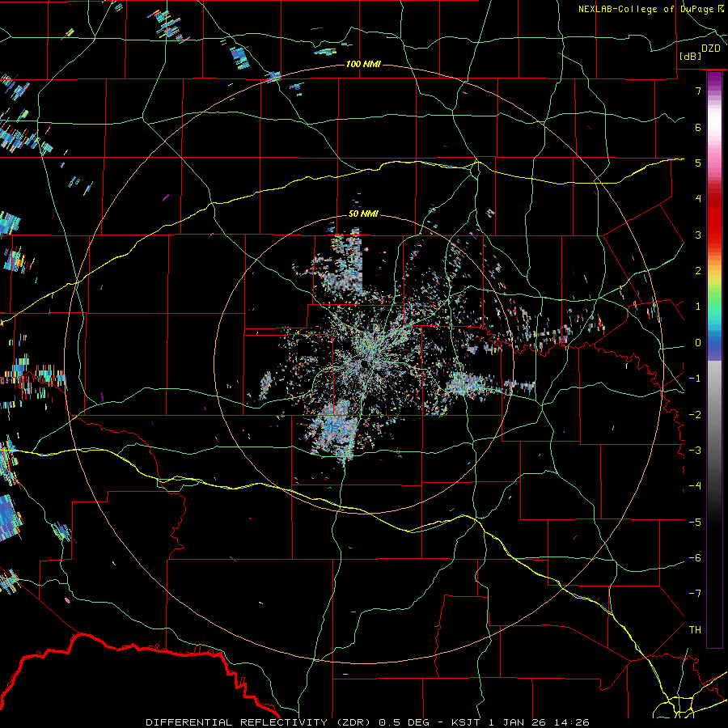This screenshot has height=728, width=728.
Task: Click the '-6' value on the ZDR scale
Action: [x=695, y=558]
